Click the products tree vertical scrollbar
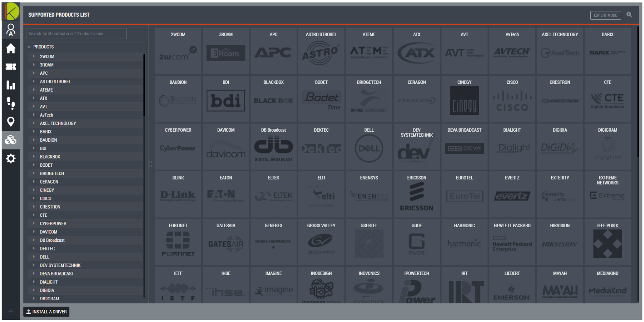644x322 pixels. pyautogui.click(x=144, y=85)
